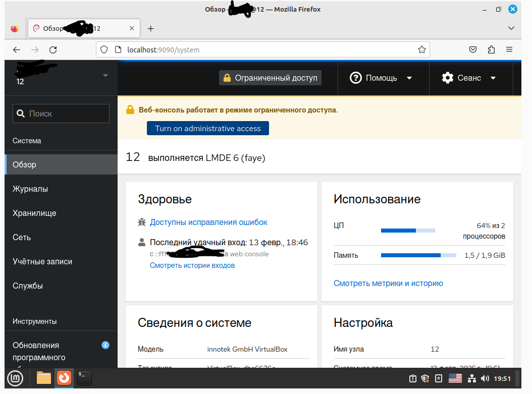Switch to Firefox in the taskbar
The image size is (532, 394).
(x=64, y=378)
